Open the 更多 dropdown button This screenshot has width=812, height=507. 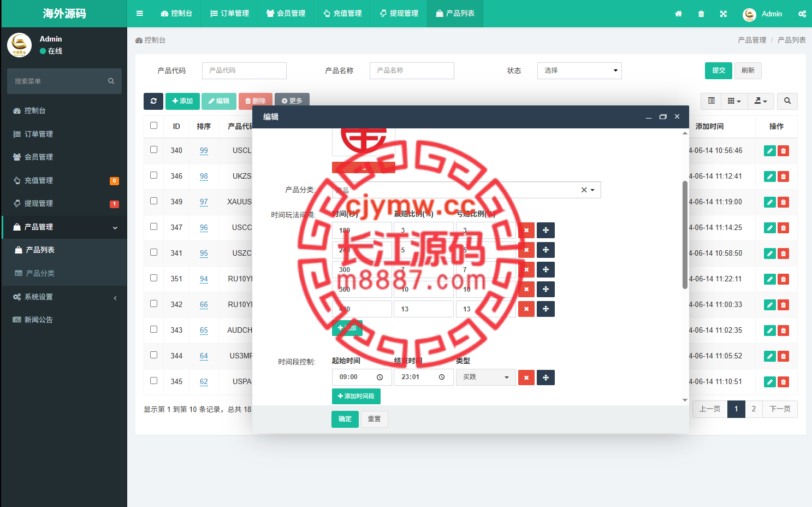click(292, 101)
